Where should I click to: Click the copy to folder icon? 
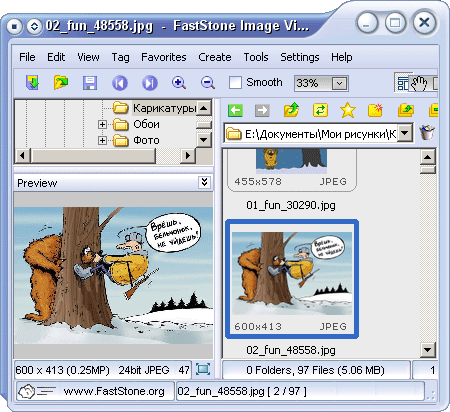(x=405, y=110)
